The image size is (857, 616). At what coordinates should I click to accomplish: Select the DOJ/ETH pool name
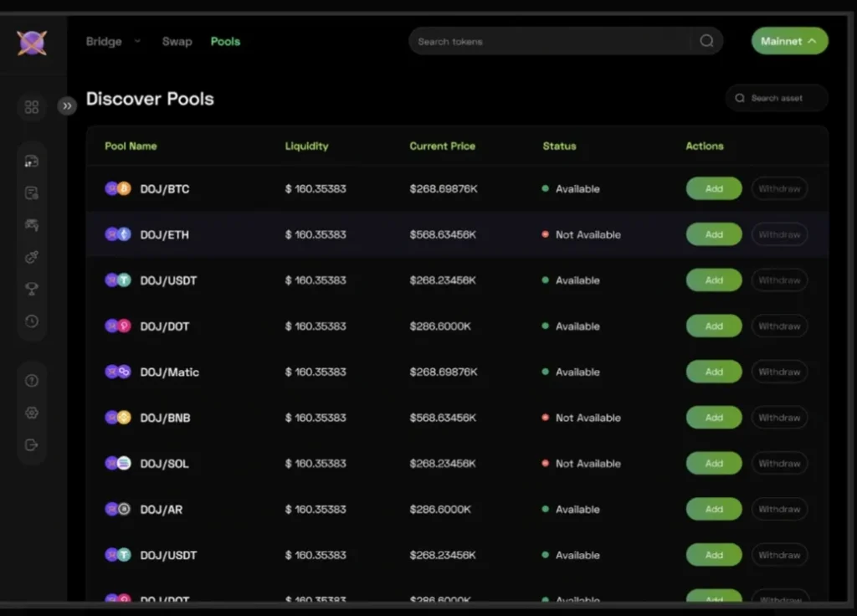coord(165,235)
